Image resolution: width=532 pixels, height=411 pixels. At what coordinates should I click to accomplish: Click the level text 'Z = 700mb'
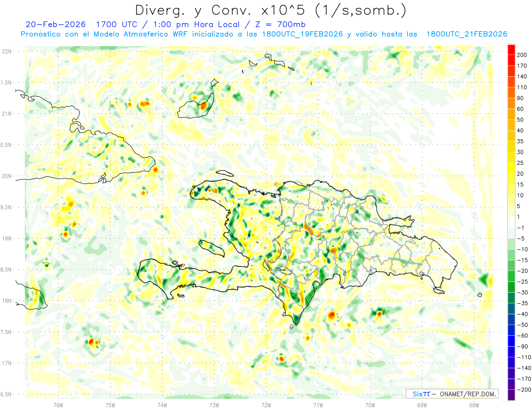coord(280,24)
